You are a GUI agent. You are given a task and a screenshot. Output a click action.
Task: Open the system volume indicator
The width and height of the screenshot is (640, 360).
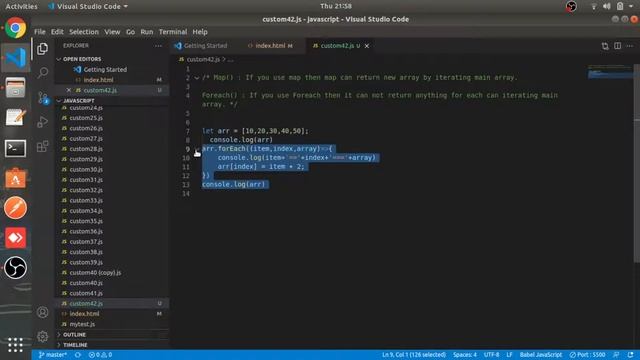(x=607, y=6)
